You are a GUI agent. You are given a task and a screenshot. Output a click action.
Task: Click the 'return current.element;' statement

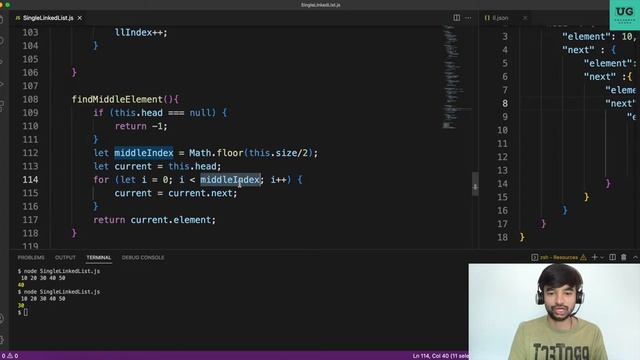click(x=154, y=220)
